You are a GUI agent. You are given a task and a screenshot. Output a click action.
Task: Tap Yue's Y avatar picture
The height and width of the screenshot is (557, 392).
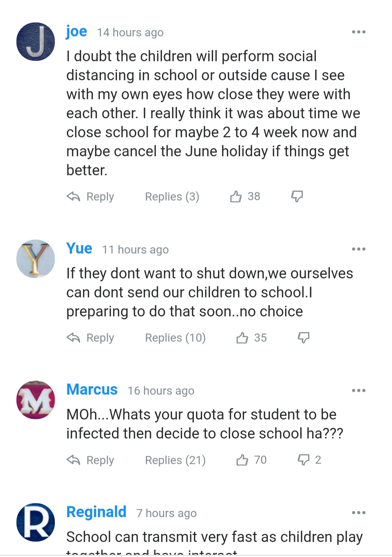35,259
